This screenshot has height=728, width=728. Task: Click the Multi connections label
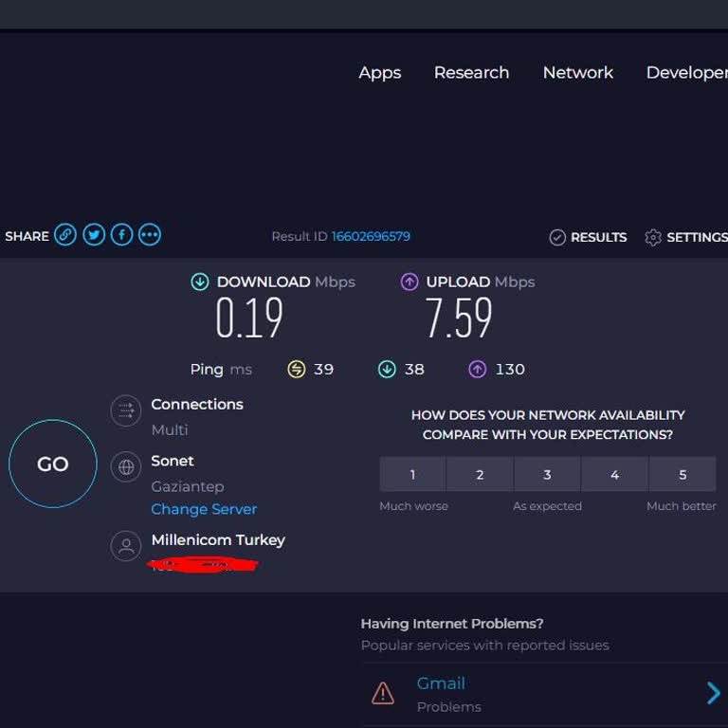click(170, 430)
